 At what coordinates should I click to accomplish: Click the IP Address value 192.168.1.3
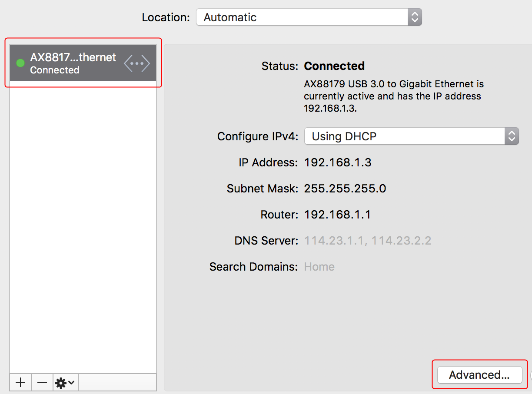point(338,162)
